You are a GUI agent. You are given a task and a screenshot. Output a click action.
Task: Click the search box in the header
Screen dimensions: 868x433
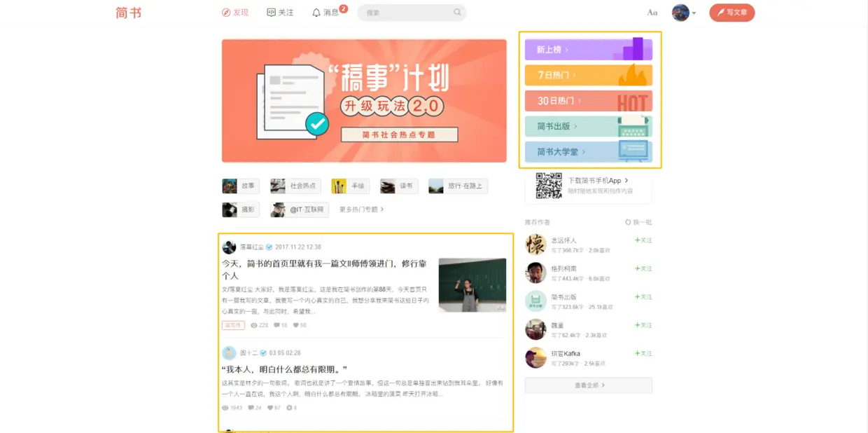[412, 13]
